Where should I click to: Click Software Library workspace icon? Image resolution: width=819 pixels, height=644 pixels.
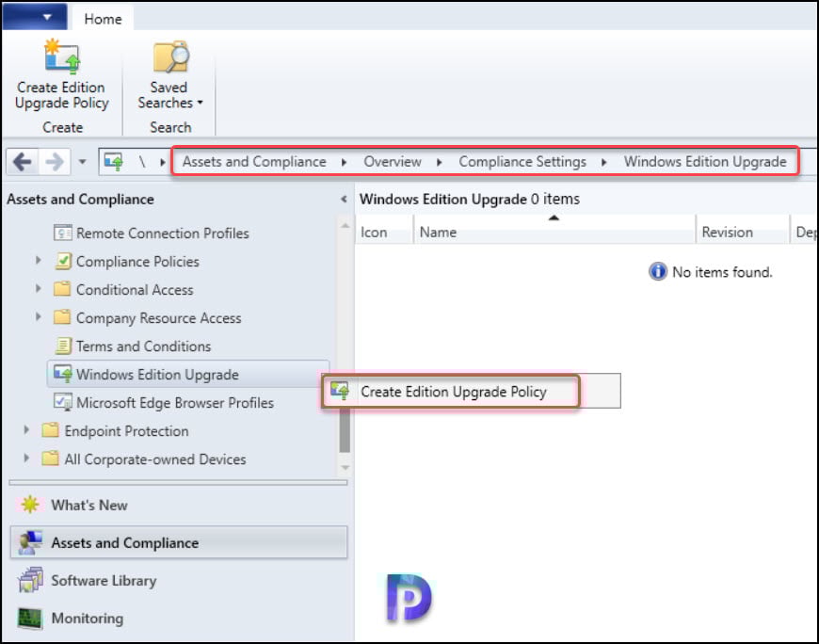(30, 580)
